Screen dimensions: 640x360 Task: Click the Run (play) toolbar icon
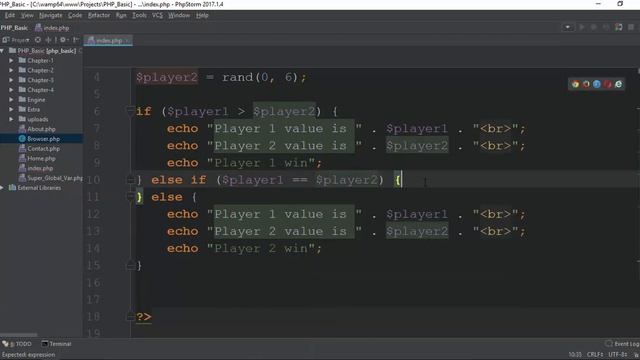[582, 27]
